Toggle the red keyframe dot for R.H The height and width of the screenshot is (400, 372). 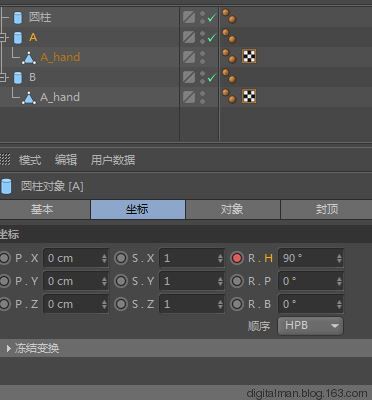tap(237, 258)
